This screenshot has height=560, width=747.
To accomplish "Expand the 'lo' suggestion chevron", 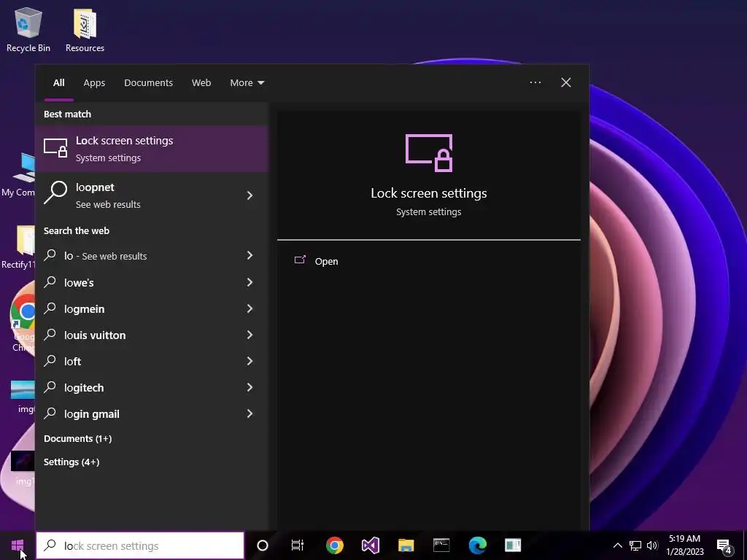I will [x=249, y=256].
